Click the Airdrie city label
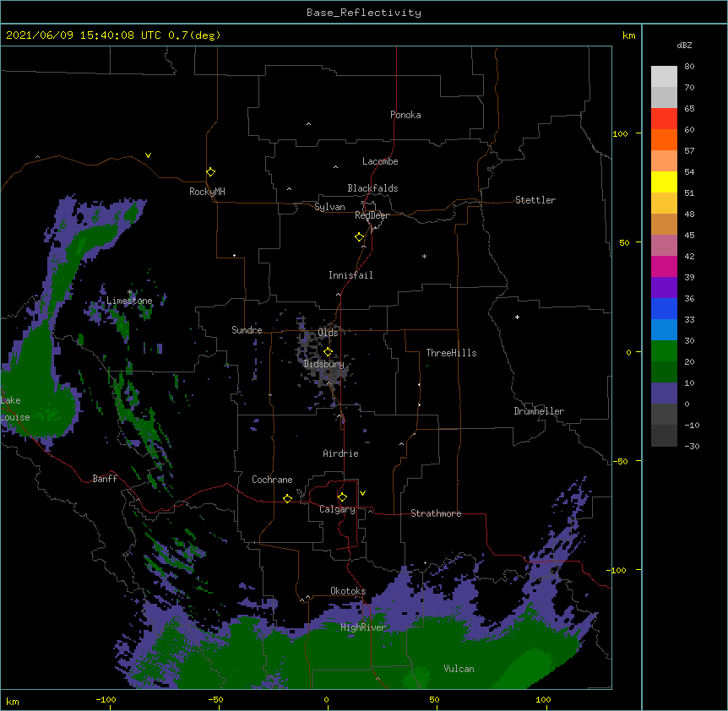Screen dimensions: 728x711 [341, 453]
